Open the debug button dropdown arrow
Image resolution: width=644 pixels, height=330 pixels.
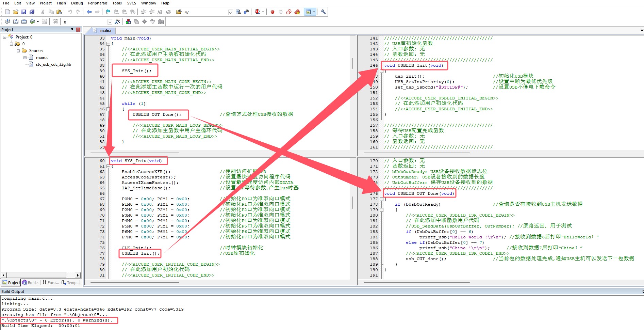click(x=263, y=12)
